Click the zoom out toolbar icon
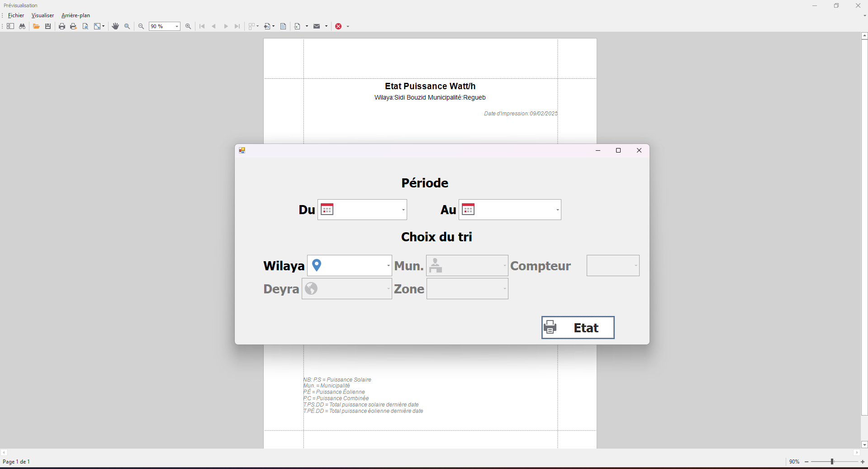Viewport: 868px width, 469px height. click(141, 26)
